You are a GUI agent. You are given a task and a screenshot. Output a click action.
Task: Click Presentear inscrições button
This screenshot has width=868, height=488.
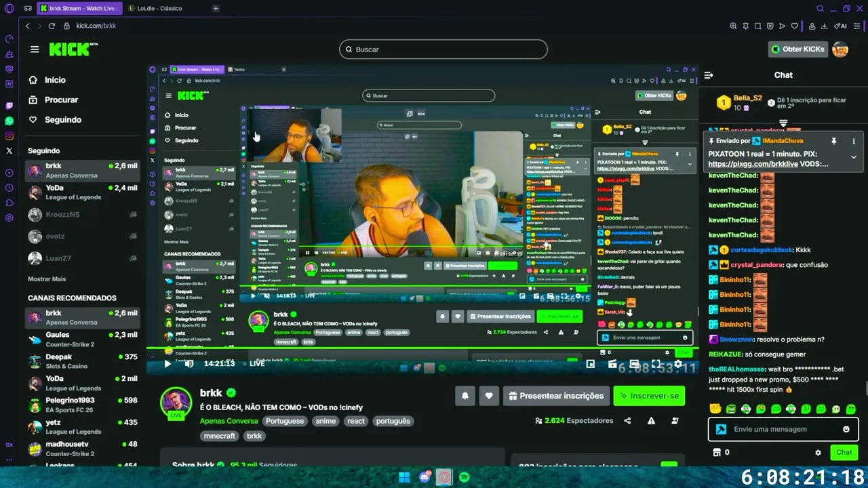[556, 396]
